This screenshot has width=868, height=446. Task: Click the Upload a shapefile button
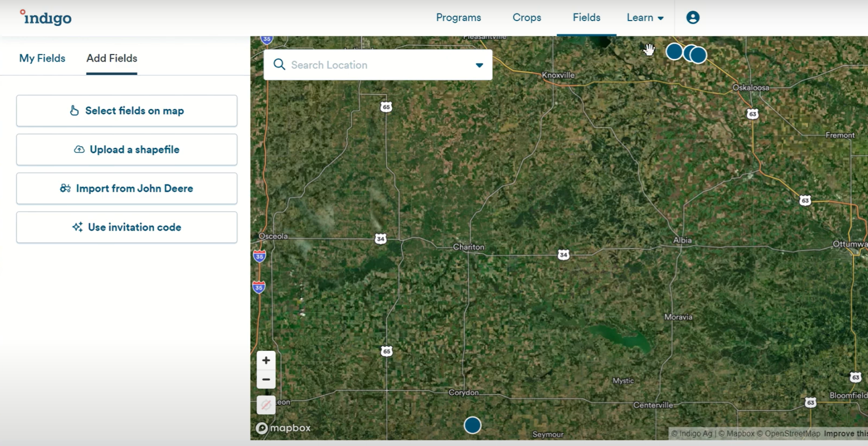coord(127,149)
